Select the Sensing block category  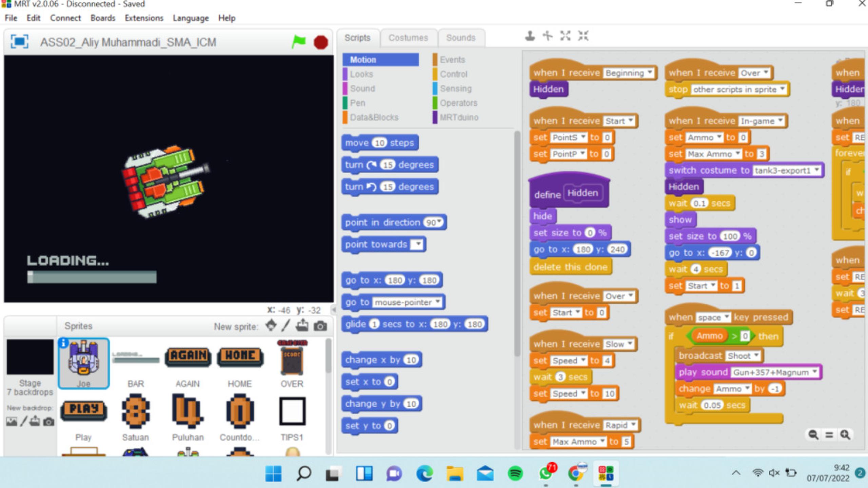tap(456, 88)
